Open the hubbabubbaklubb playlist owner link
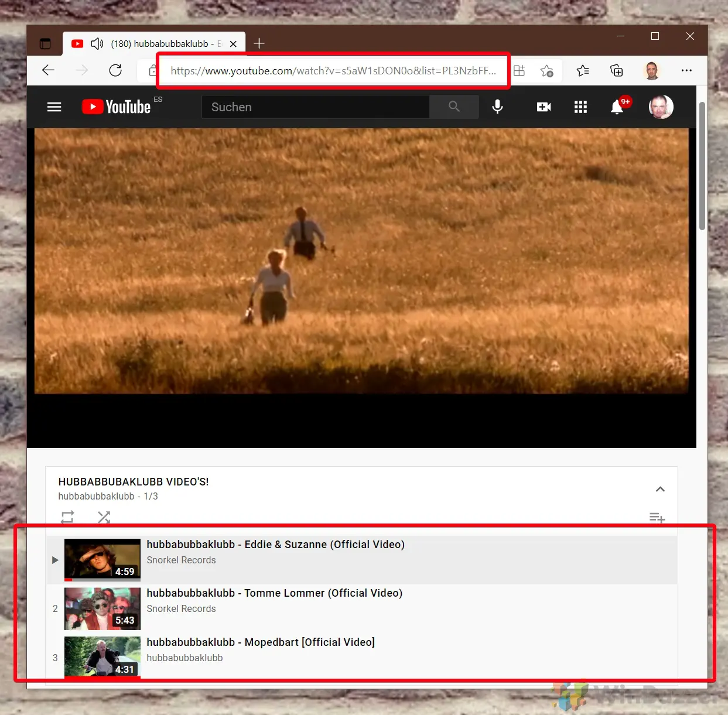This screenshot has height=715, width=728. (x=97, y=496)
